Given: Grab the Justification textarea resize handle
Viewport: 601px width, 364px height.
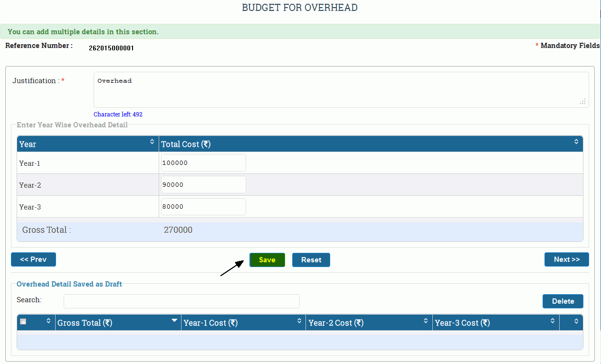Looking at the screenshot, I should tap(582, 102).
